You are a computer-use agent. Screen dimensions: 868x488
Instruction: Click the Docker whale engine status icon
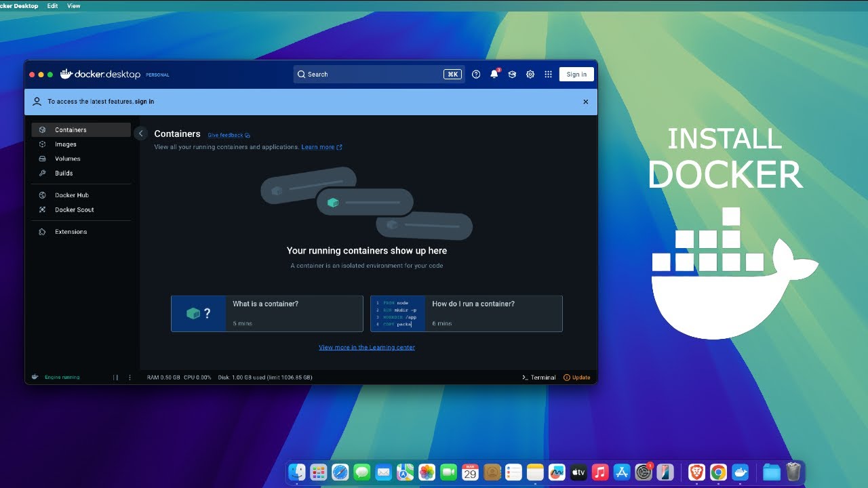click(35, 378)
